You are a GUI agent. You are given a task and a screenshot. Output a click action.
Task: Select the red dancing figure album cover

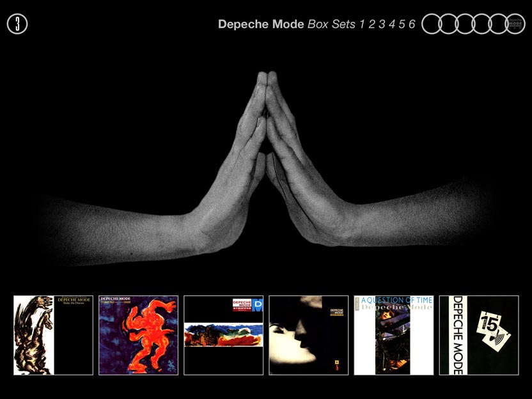[138, 335]
